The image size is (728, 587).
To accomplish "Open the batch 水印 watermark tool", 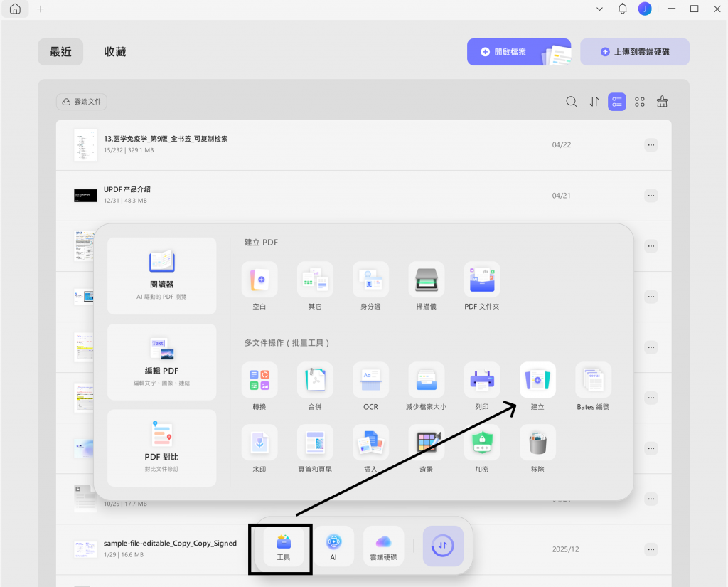I will (259, 443).
